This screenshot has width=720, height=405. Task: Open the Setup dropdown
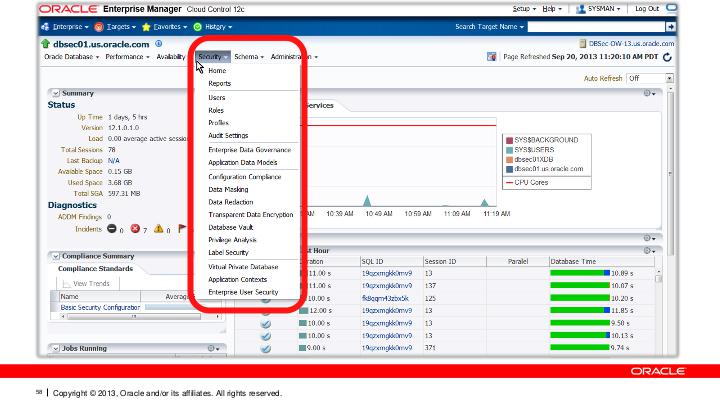tap(524, 9)
